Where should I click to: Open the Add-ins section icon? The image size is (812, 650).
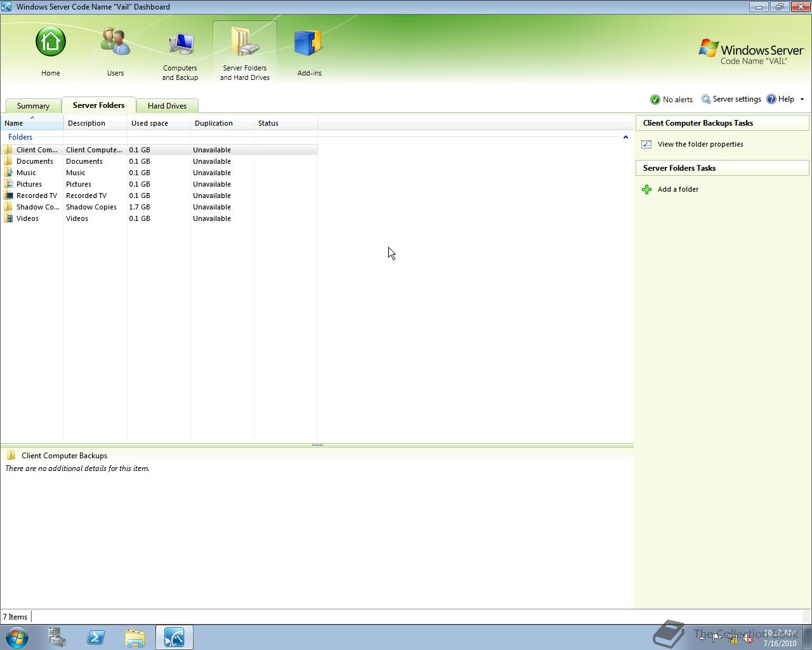[309, 43]
